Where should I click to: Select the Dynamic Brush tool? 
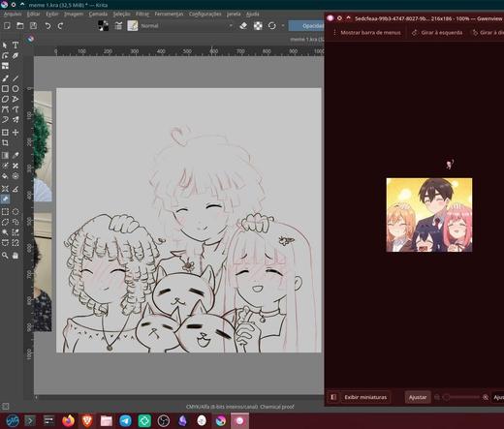point(5,120)
